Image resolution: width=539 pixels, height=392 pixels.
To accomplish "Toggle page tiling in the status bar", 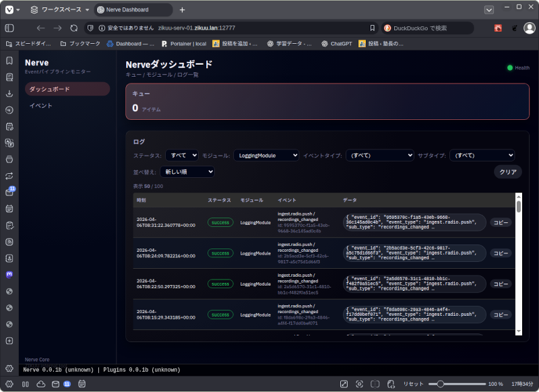I will pos(375,384).
